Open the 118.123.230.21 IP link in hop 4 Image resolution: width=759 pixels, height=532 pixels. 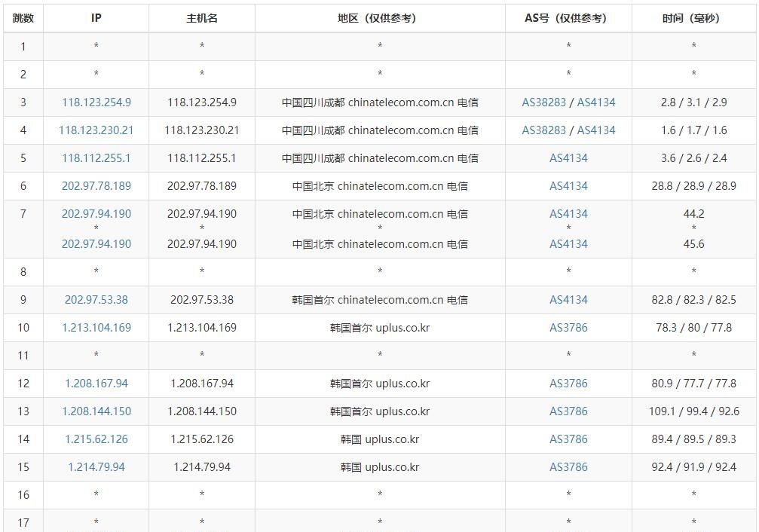click(96, 130)
